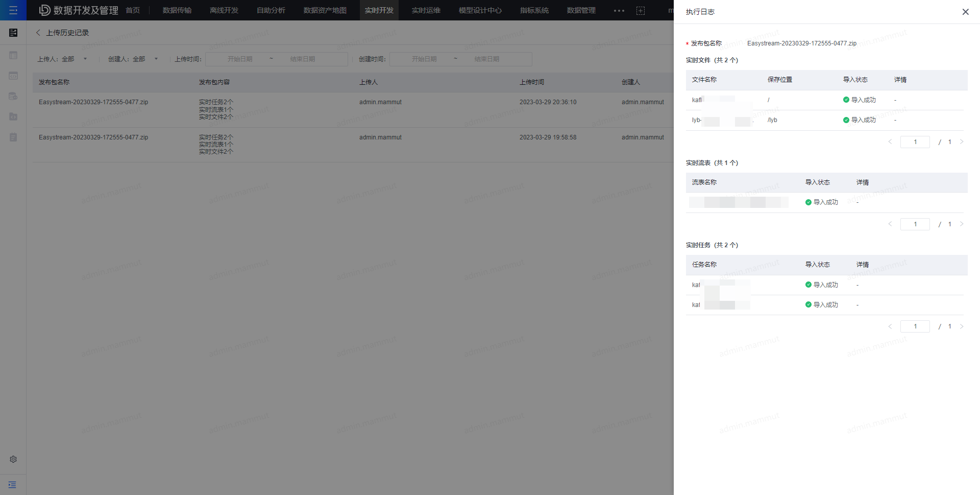
Task: Click the 任务名称 column header
Action: tap(704, 265)
